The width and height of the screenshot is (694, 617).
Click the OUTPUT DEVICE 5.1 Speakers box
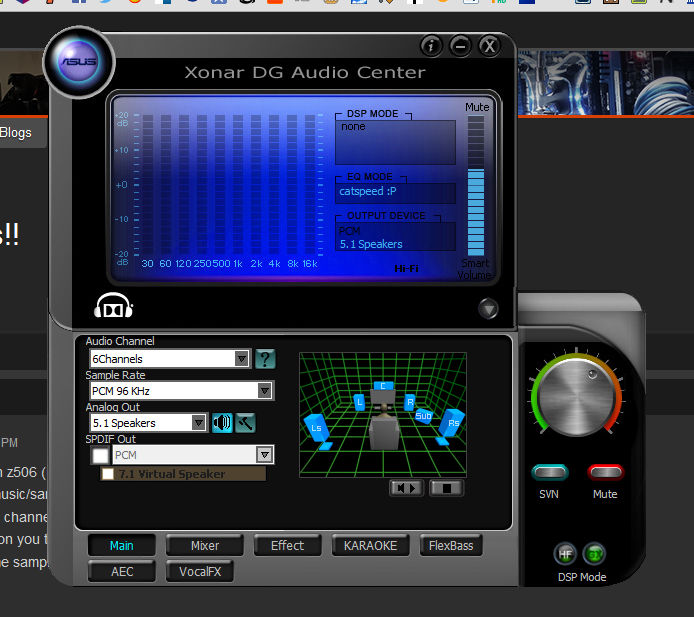[x=396, y=237]
